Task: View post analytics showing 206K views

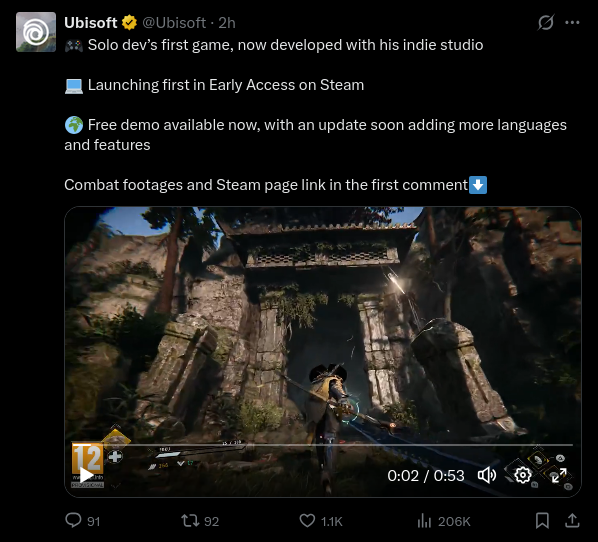Action: click(444, 521)
